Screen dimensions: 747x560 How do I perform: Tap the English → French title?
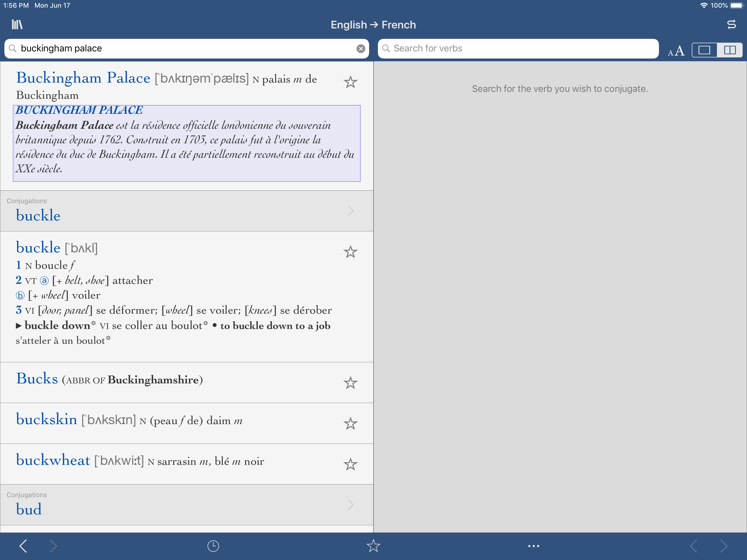(x=373, y=25)
